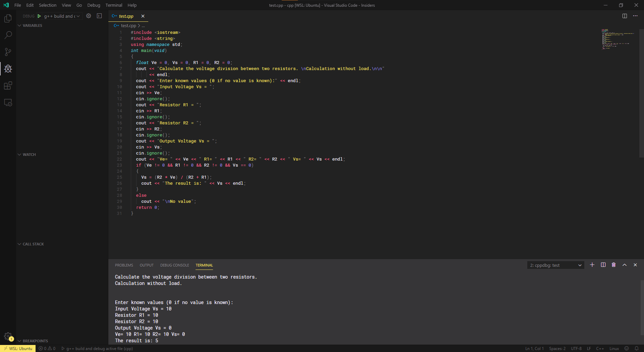
Task: Open WSL: Ubuntu remote indicator
Action: pyautogui.click(x=18, y=348)
